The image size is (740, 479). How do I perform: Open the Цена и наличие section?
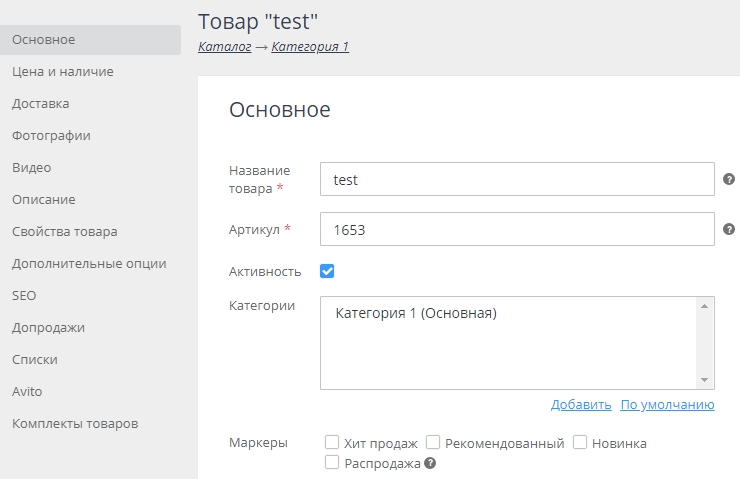click(63, 72)
